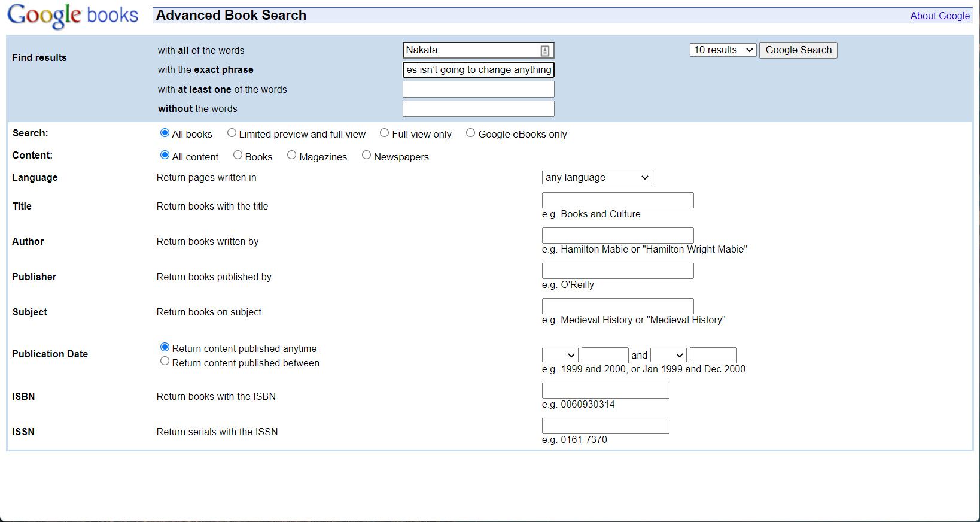This screenshot has height=522, width=980.
Task: Expand the any language dropdown
Action: click(596, 178)
